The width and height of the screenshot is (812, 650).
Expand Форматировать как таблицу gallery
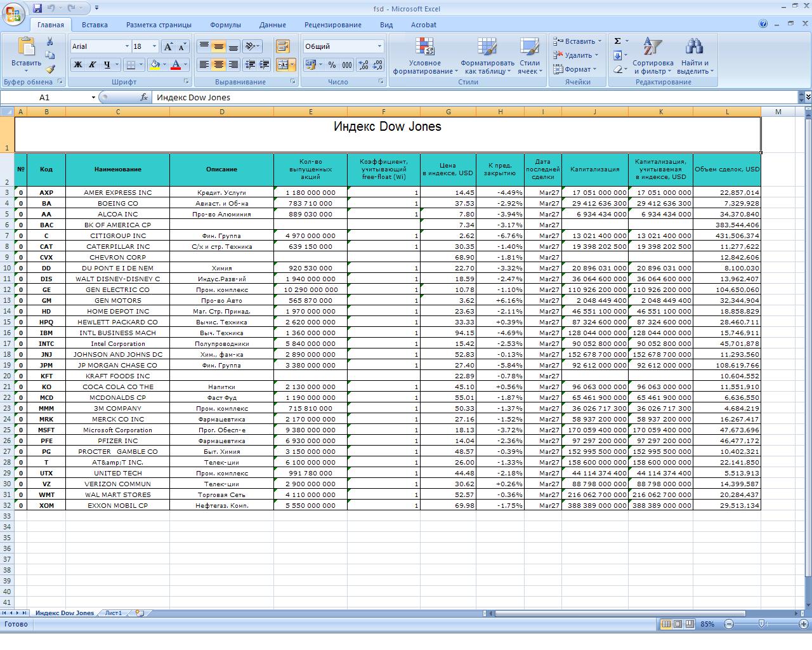pos(487,56)
